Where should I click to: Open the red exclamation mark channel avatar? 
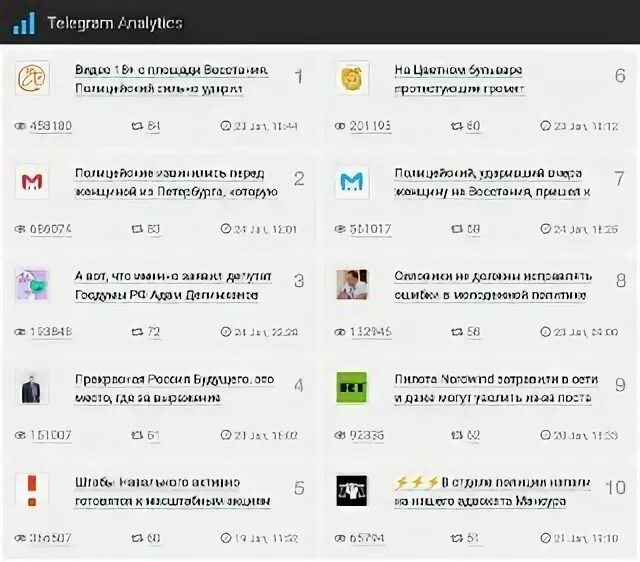pos(32,490)
